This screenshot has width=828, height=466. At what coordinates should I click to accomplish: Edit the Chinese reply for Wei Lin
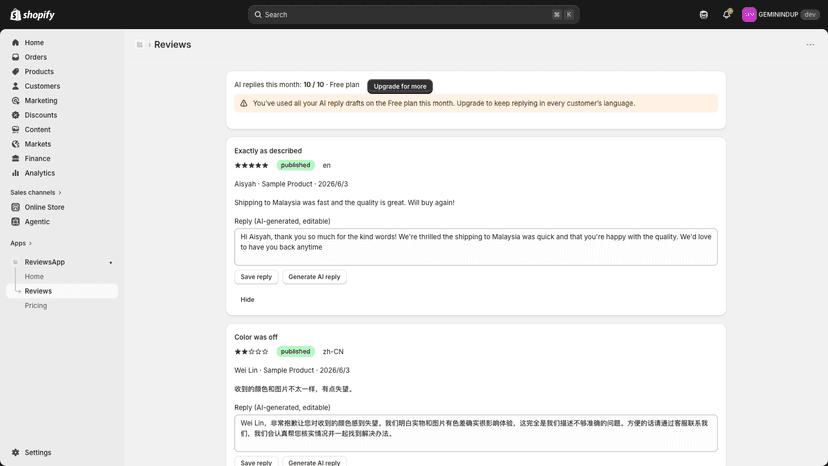coord(476,433)
